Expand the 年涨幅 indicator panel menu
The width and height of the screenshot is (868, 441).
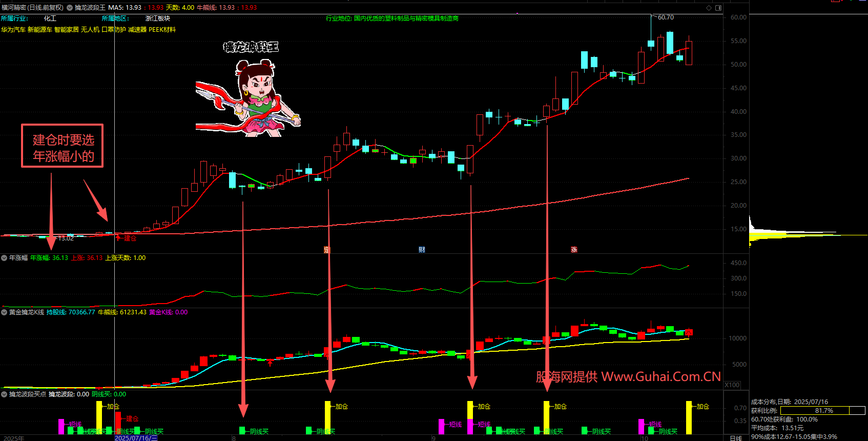[x=4, y=258]
